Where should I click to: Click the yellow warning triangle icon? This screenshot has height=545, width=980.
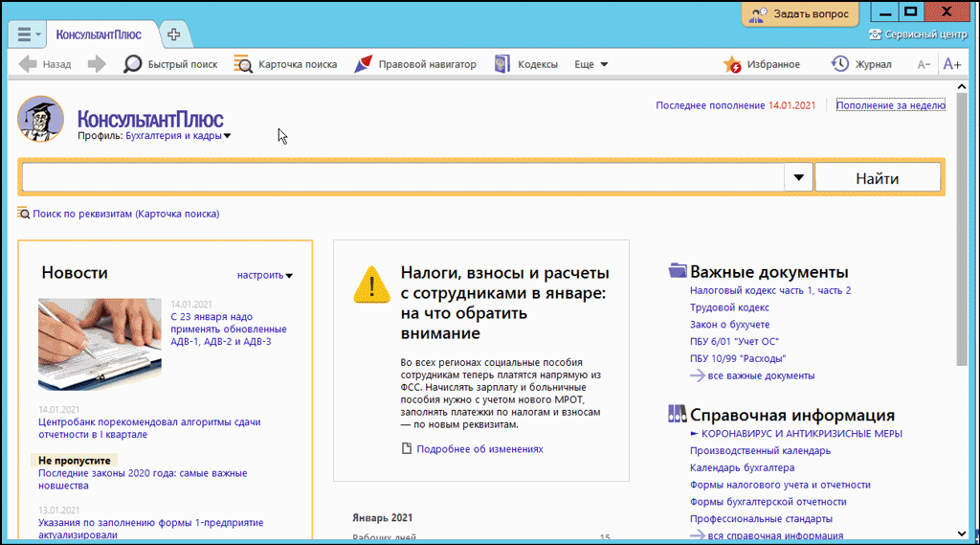pos(372,284)
